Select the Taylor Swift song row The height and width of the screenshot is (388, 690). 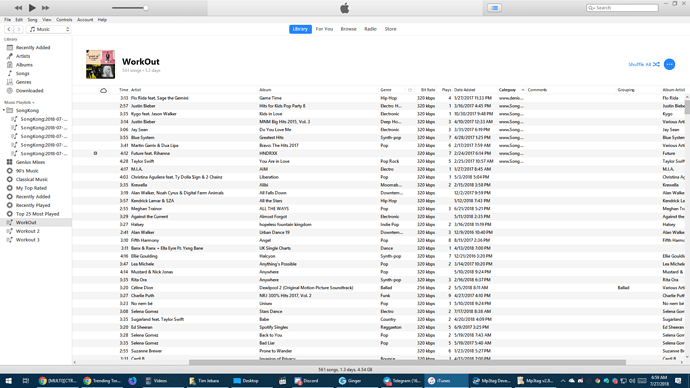tap(378, 161)
